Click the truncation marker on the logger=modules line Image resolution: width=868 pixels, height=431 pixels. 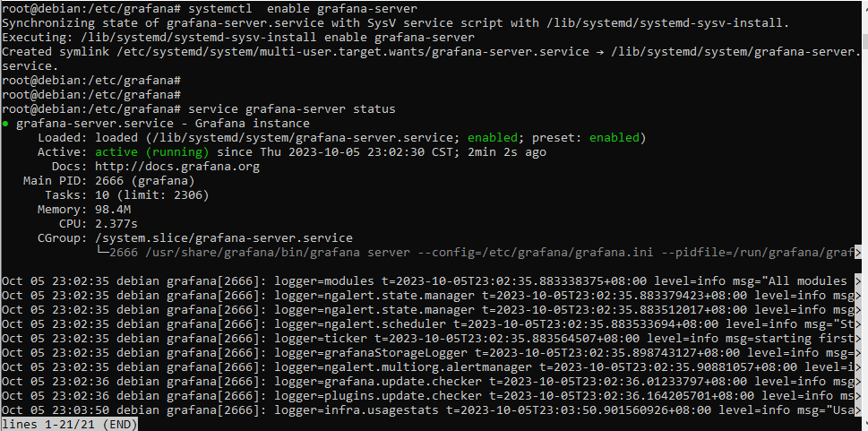tap(858, 281)
